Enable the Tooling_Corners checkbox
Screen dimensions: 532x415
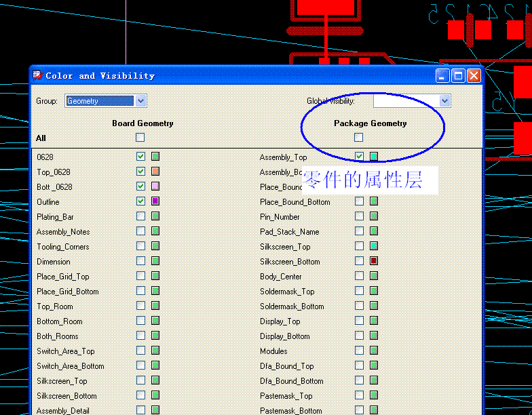141,245
